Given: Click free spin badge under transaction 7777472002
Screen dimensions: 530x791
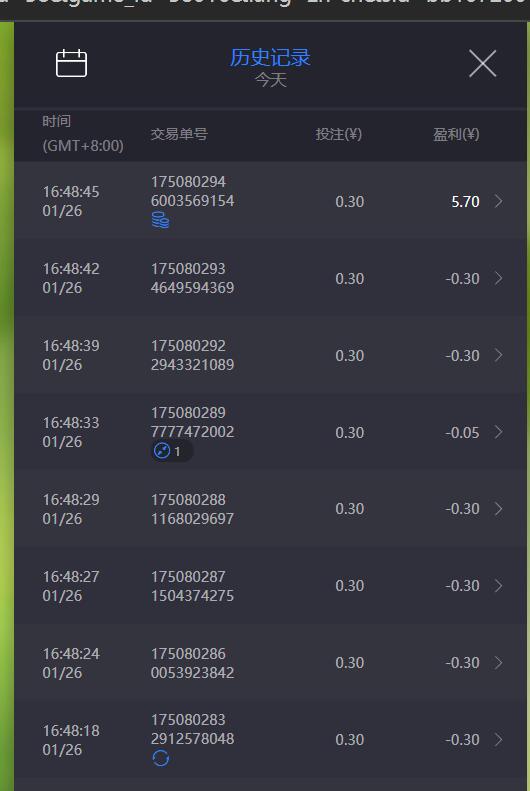Looking at the screenshot, I should tap(171, 450).
